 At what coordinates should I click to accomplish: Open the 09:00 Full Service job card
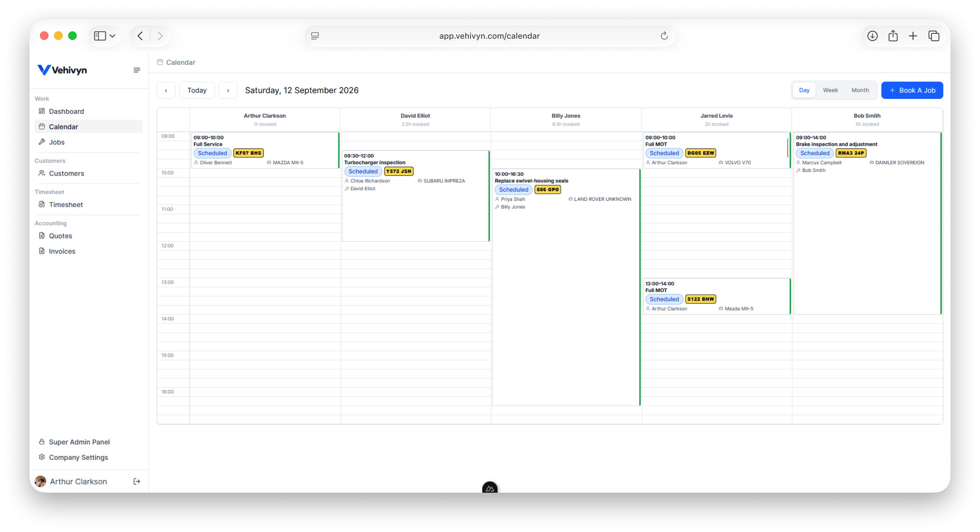(x=265, y=150)
